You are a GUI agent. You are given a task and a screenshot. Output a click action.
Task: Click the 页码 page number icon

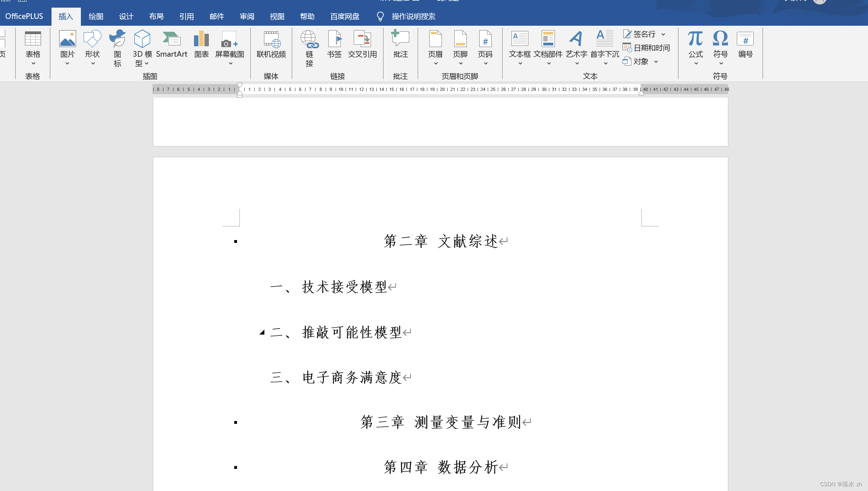click(485, 39)
